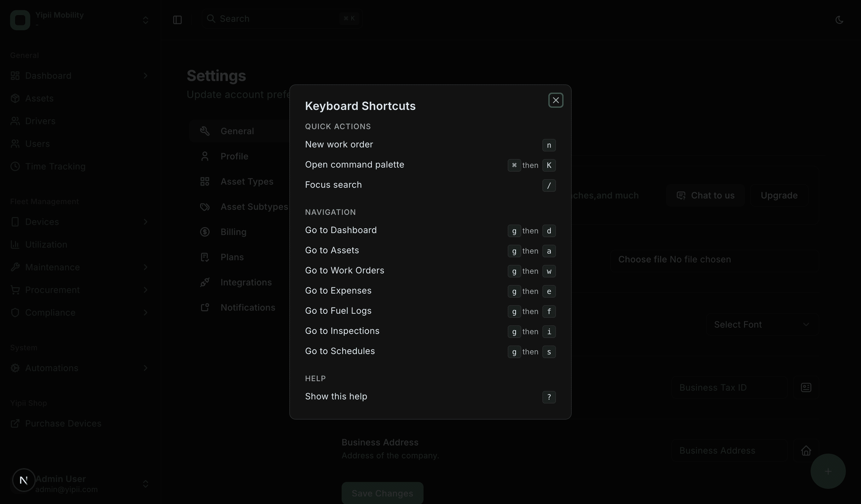Click the 'd' key badge for Go to Dashboard
The width and height of the screenshot is (861, 504).
(549, 231)
